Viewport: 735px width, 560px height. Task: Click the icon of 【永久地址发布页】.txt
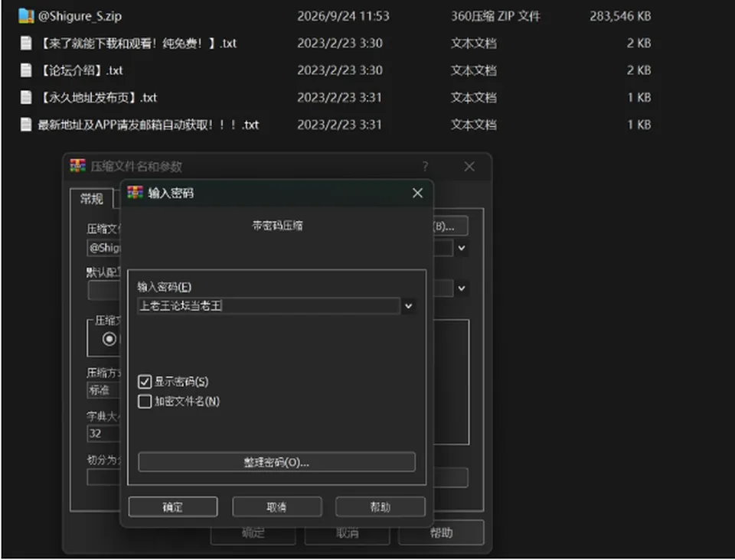coord(26,97)
